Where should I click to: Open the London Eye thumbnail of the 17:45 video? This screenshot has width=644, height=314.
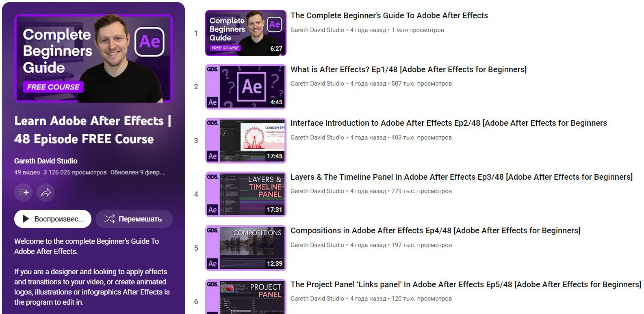coord(246,140)
